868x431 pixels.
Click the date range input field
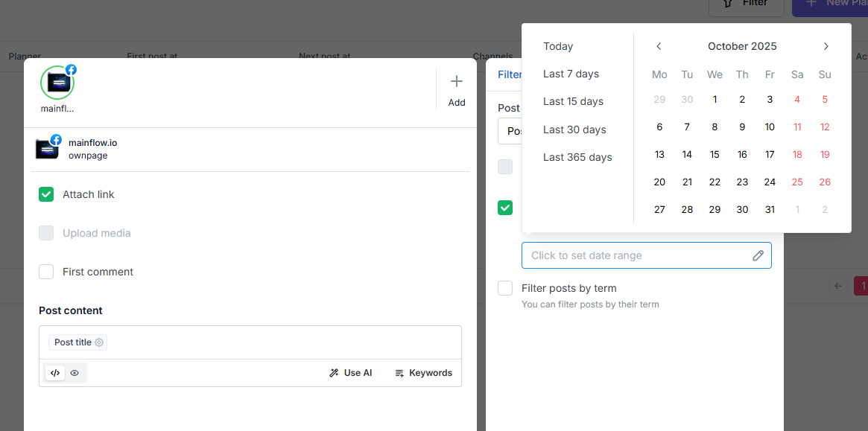[x=637, y=255]
